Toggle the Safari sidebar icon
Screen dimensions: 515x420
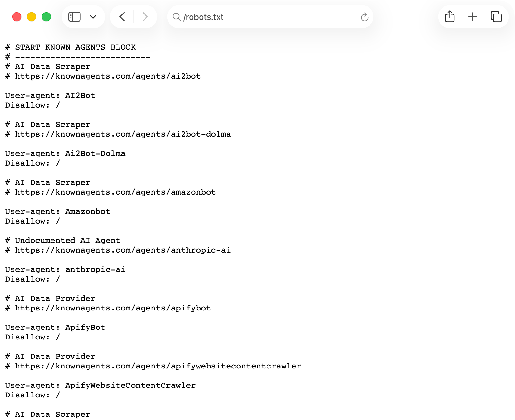click(74, 17)
